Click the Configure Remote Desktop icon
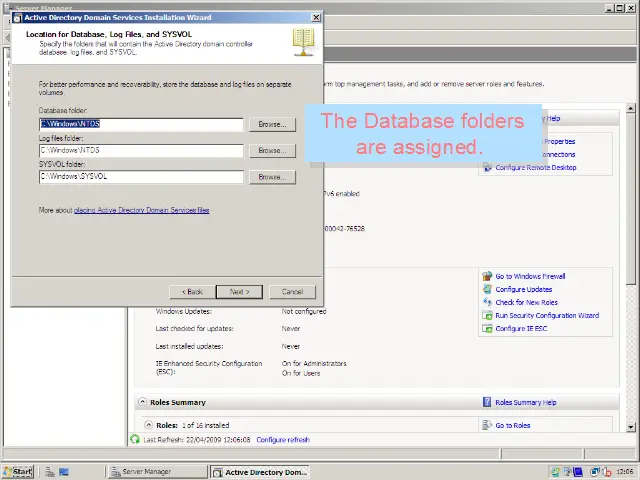Image resolution: width=640 pixels, height=480 pixels. pyautogui.click(x=487, y=167)
